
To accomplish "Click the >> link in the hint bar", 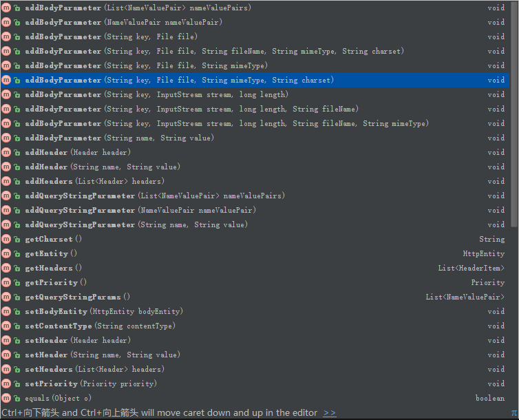I will 329,412.
